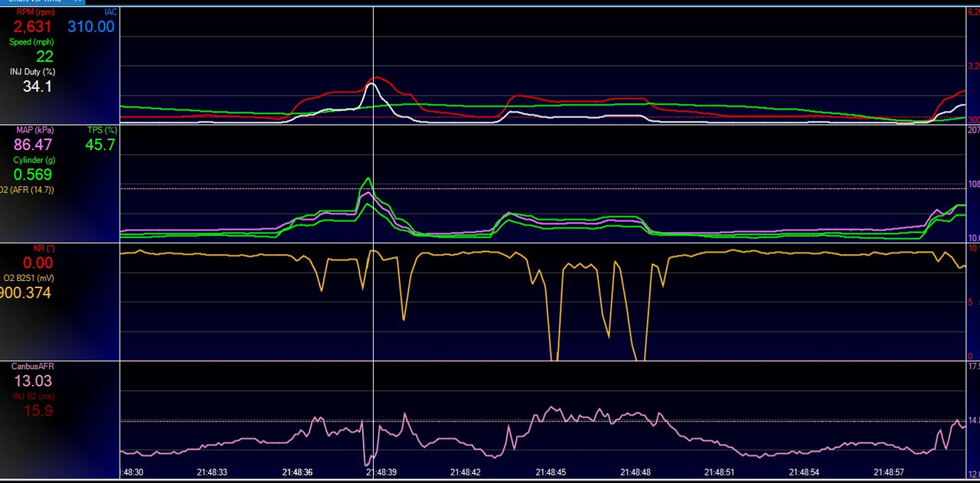Screen dimensions: 980x483
Task: Click the 21:48:54 time axis label
Action: click(x=804, y=472)
